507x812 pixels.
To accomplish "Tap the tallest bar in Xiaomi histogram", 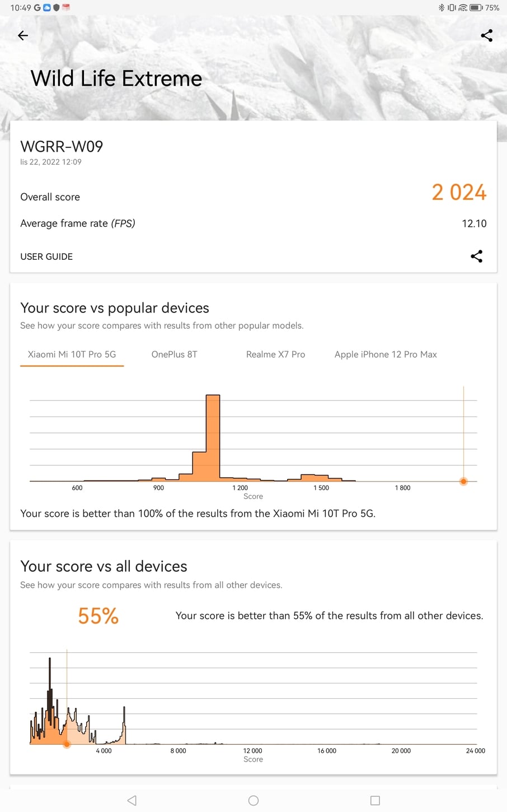I will (213, 438).
